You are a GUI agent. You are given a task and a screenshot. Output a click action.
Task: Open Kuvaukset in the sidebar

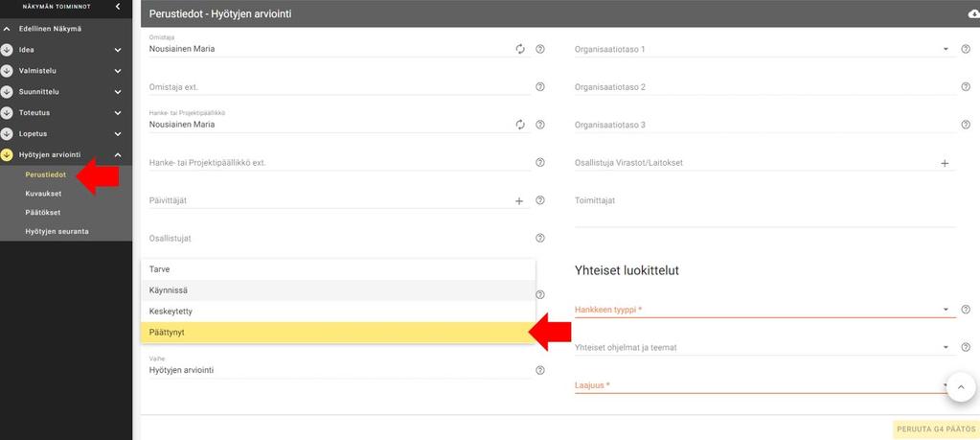click(43, 194)
